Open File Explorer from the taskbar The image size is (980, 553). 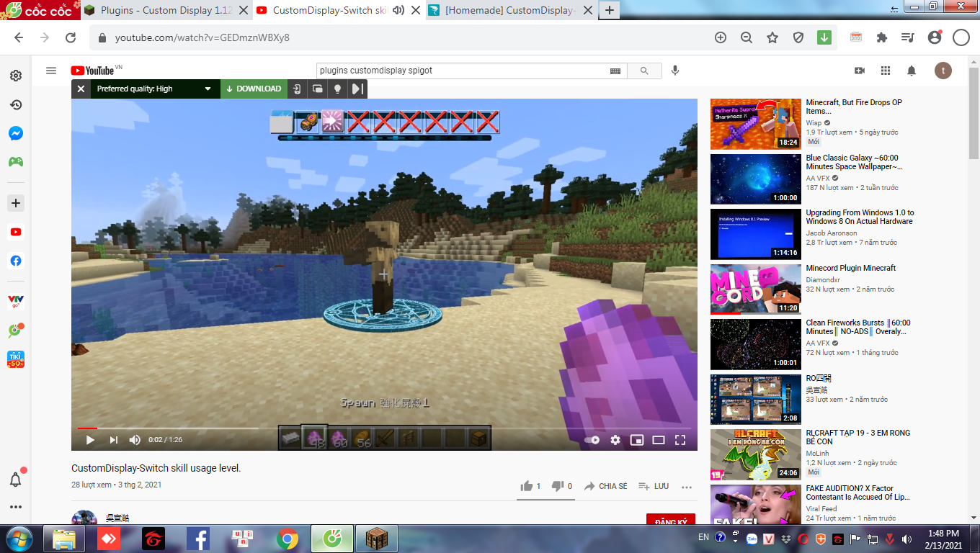pos(64,539)
